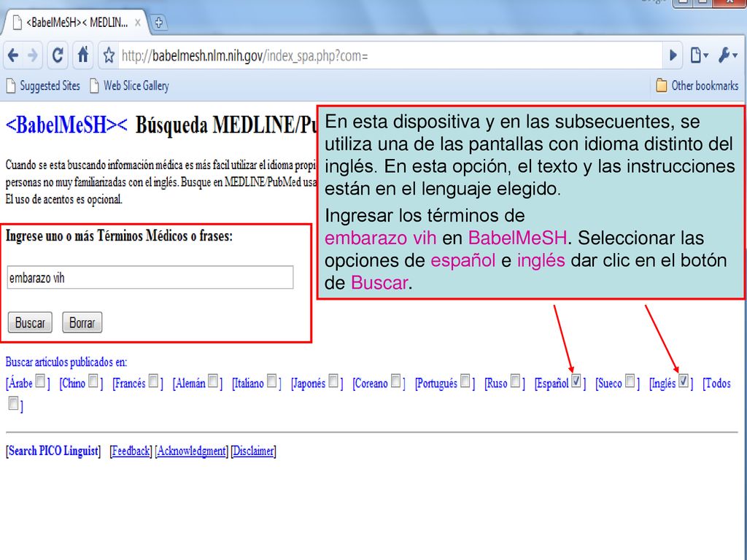Screen dimensions: 747x560
Task: Check the Alemán language checkbox
Action: click(x=214, y=381)
